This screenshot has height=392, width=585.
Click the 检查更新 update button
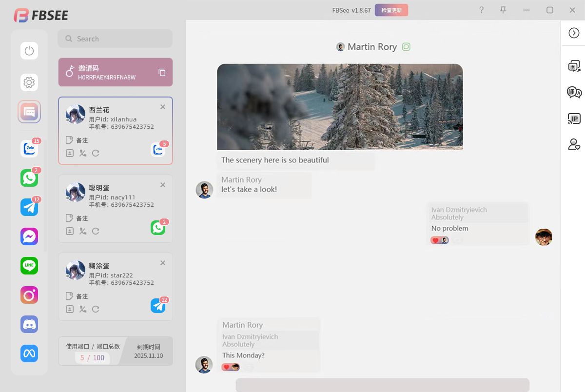[x=391, y=10]
